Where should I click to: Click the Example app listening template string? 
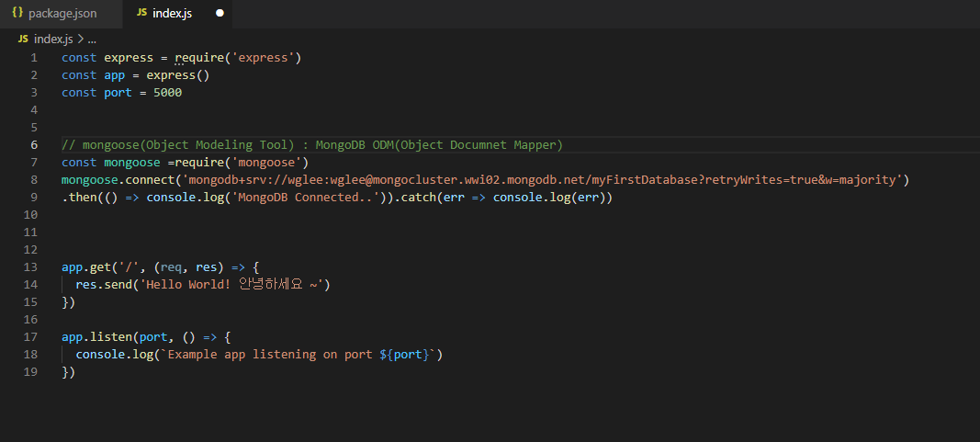point(299,355)
